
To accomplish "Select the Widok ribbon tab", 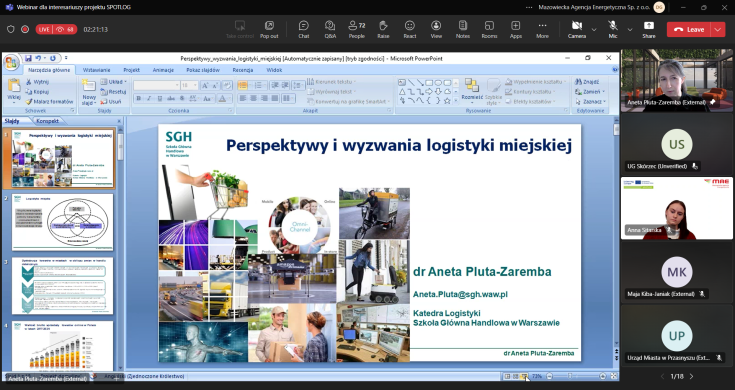I will [x=274, y=70].
